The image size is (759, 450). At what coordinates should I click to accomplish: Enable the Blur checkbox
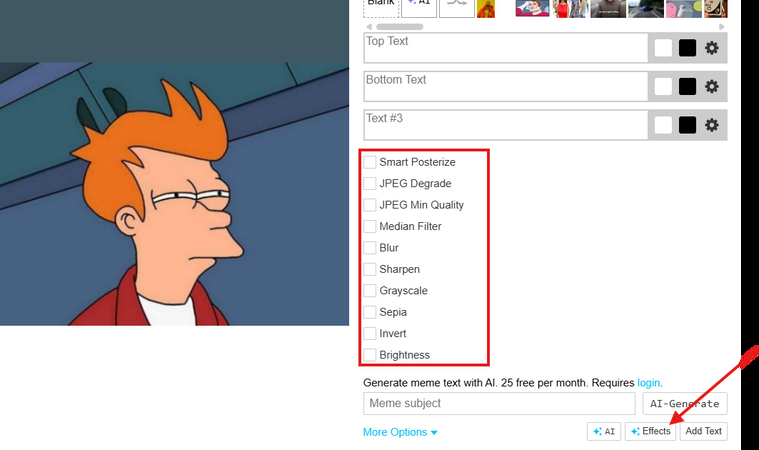pyautogui.click(x=370, y=248)
